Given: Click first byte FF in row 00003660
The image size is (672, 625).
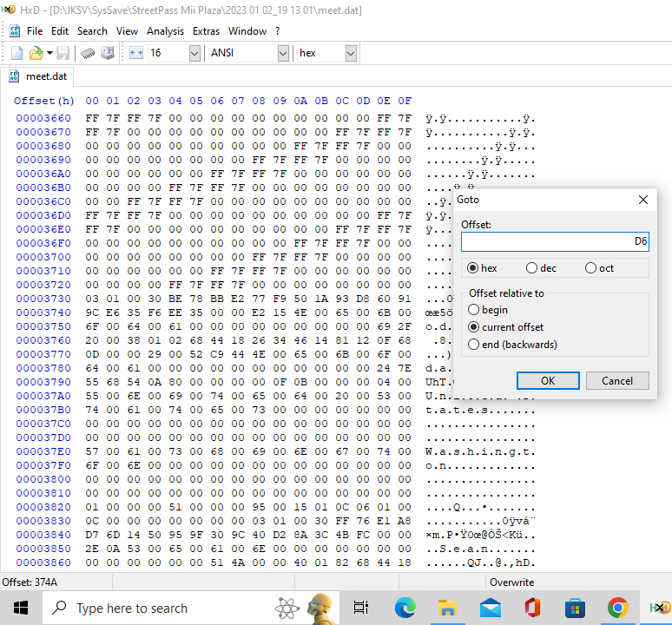Looking at the screenshot, I should coord(92,118).
